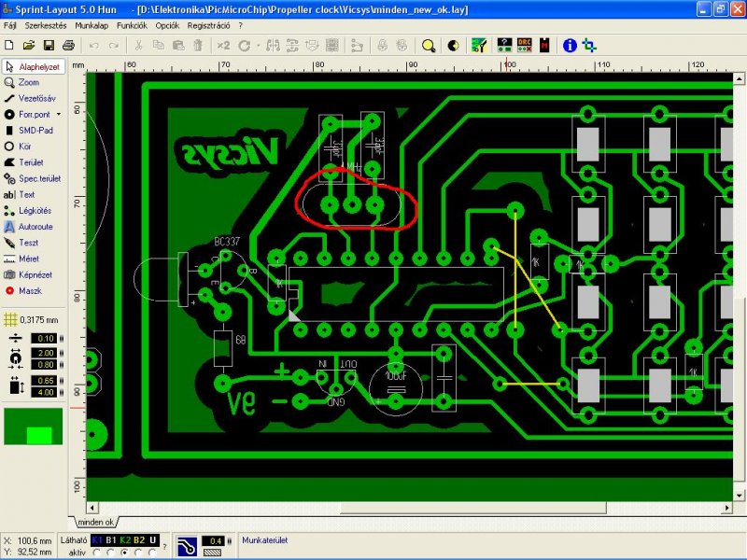This screenshot has height=560, width=747.
Task: Open the DRC check toolbar icon
Action: (x=525, y=46)
